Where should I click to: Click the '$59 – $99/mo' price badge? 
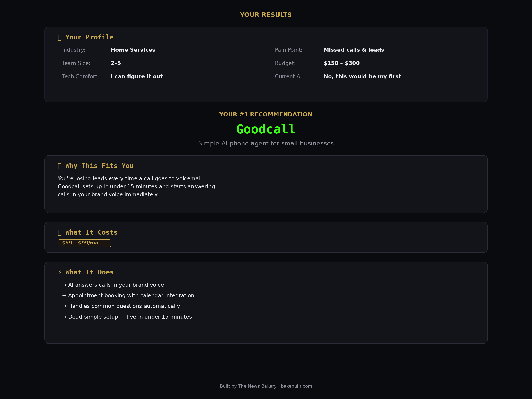[84, 243]
